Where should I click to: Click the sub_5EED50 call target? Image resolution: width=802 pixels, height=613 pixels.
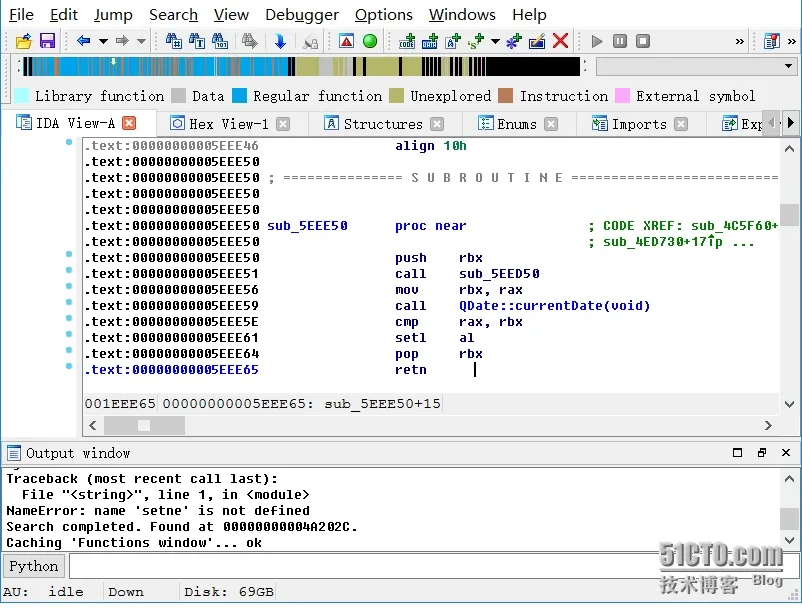click(499, 274)
